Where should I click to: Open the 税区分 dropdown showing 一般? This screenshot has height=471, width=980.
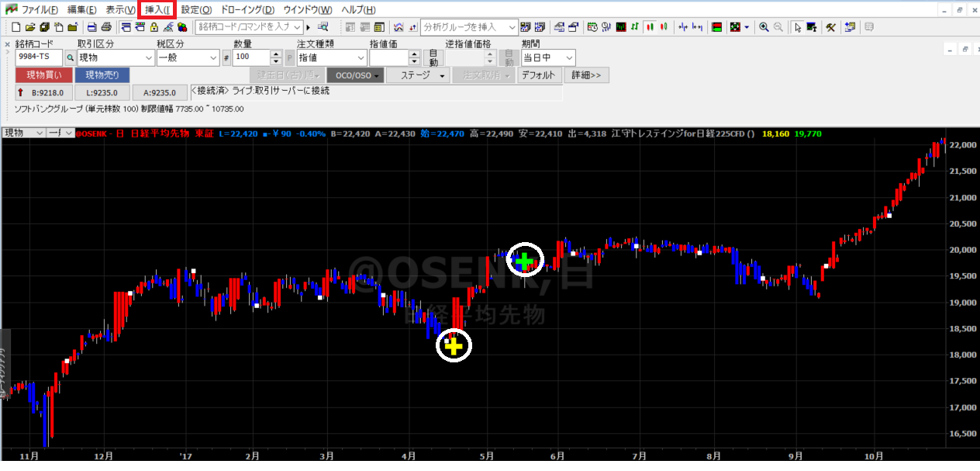tap(215, 57)
